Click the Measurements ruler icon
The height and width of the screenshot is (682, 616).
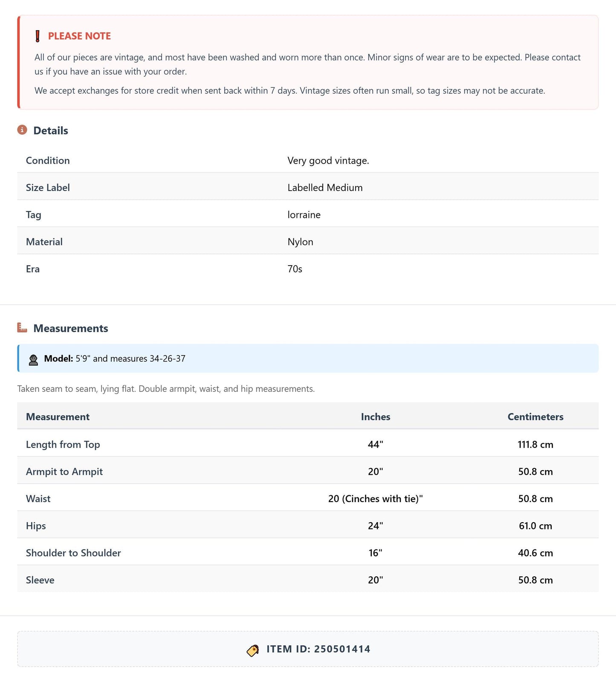coord(22,327)
